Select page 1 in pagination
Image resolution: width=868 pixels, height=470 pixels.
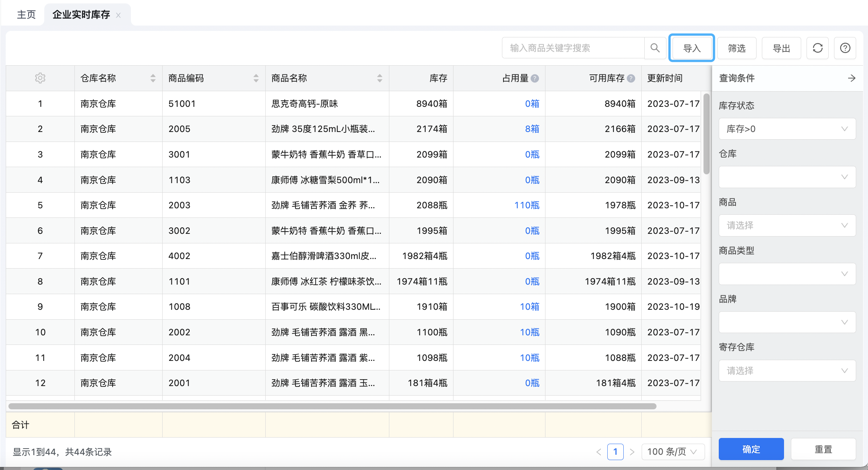pos(615,452)
